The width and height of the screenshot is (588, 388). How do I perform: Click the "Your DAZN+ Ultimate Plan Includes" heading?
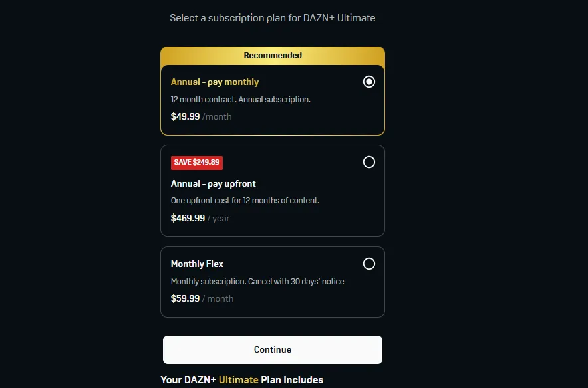(x=242, y=380)
